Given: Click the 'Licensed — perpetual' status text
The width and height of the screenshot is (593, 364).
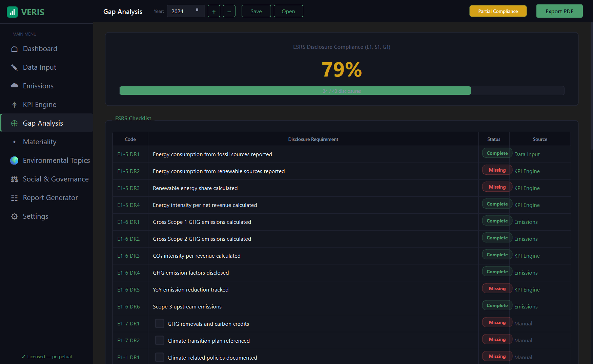Looking at the screenshot, I should coord(47,357).
